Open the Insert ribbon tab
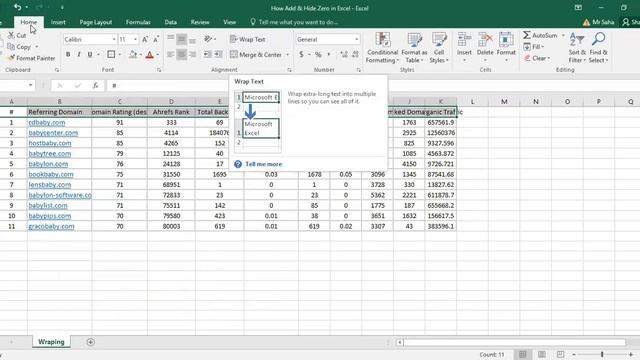The image size is (640, 360). [58, 22]
